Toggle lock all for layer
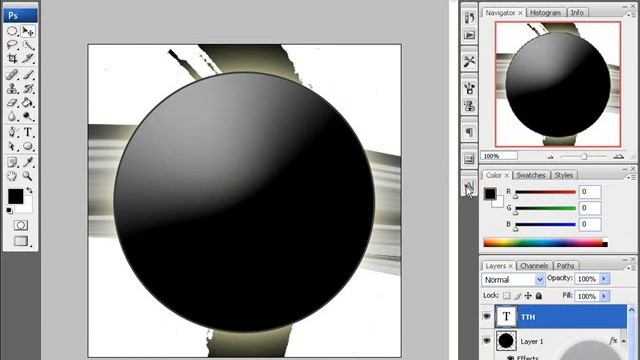 pyautogui.click(x=539, y=296)
